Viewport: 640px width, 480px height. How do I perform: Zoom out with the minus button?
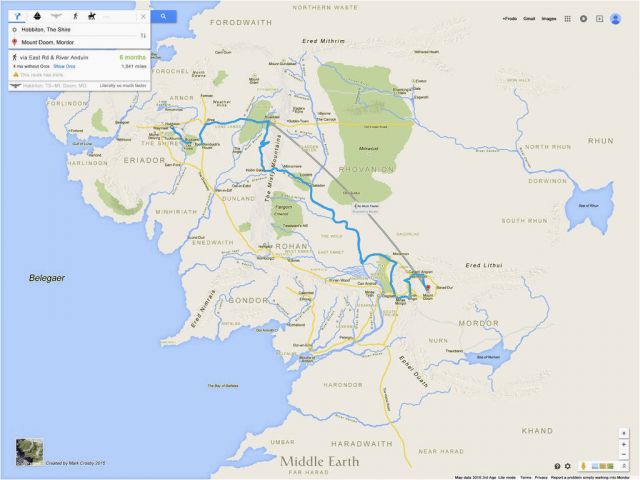click(624, 455)
